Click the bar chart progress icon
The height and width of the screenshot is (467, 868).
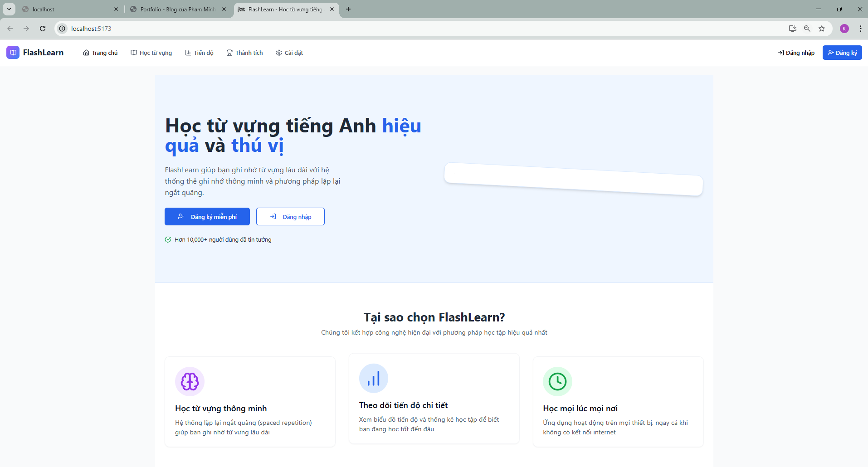[373, 378]
